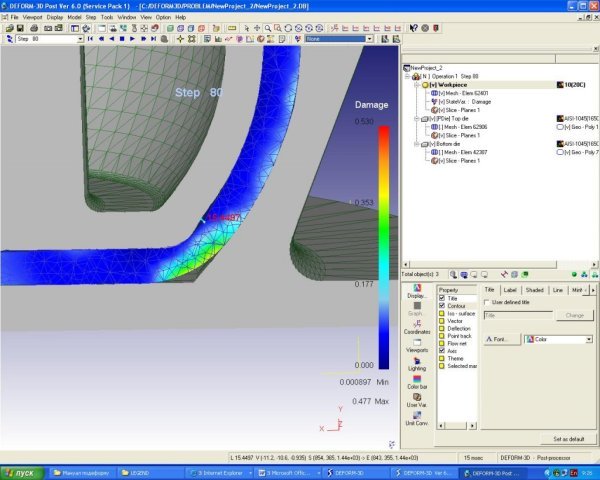The image size is (600, 480).
Task: Click the stop square playback button
Action: click(x=122, y=39)
